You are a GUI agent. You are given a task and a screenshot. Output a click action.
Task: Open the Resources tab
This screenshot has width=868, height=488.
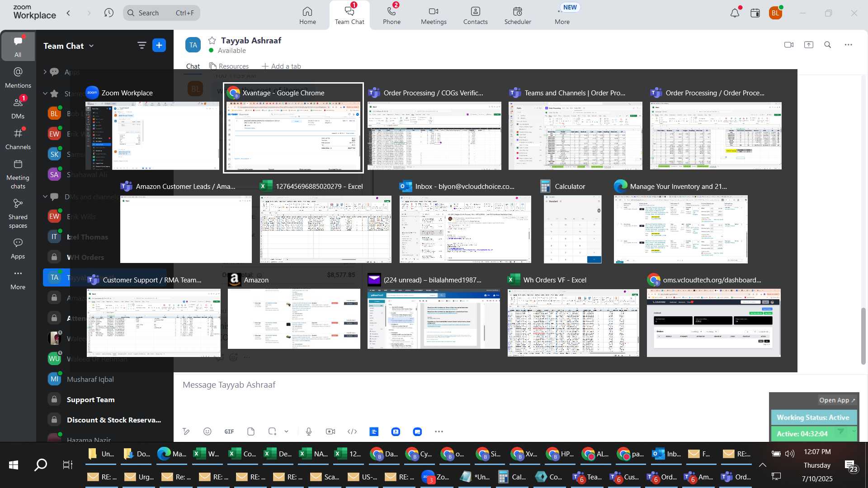point(229,66)
